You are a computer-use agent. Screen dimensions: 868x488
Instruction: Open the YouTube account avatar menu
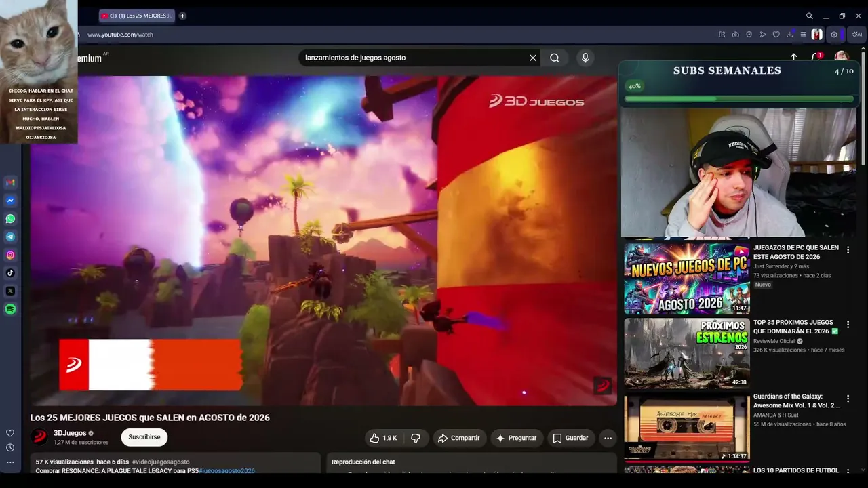[x=842, y=57]
